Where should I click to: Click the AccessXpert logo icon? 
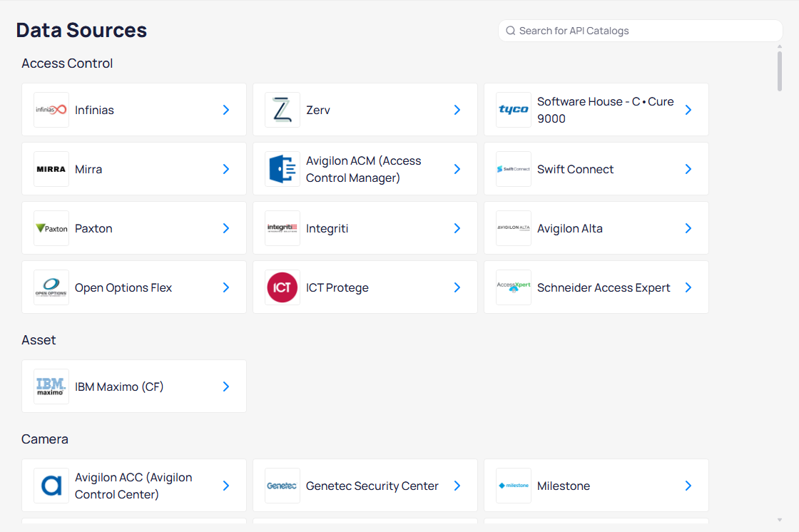(x=514, y=287)
